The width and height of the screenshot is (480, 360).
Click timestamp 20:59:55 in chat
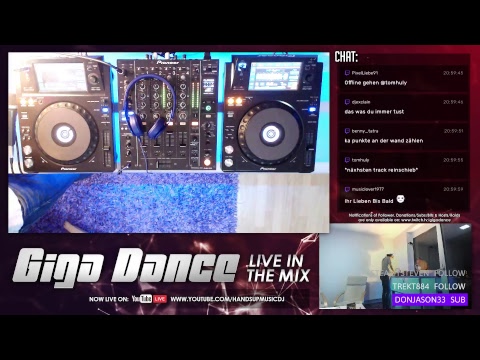click(453, 160)
